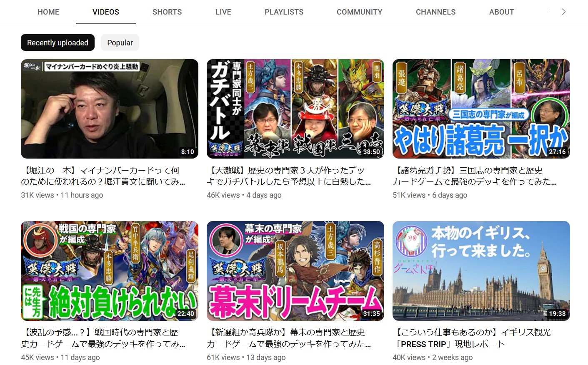Viewport: 588px width, 365px height.
Task: Click the 51K views • 6 days ago text
Action: 430,195
